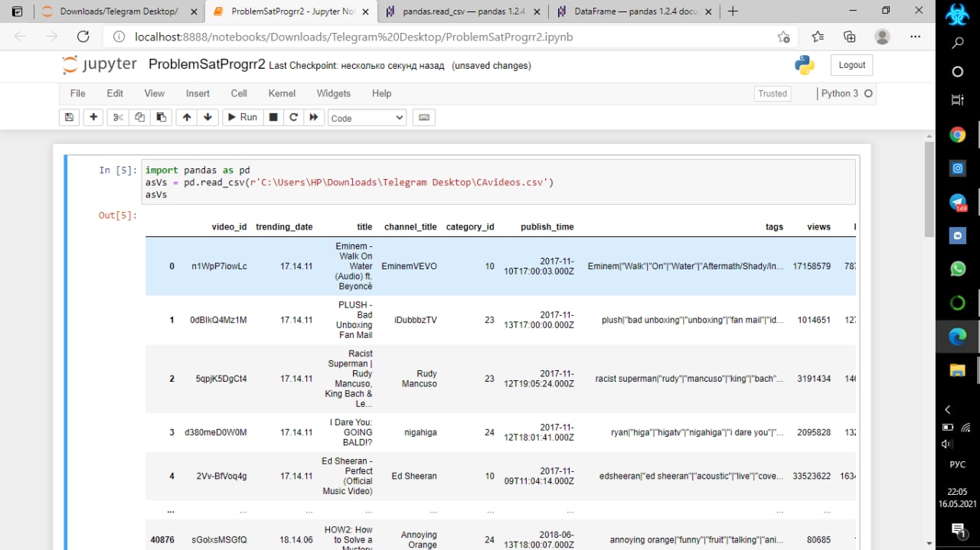Go back with the browser back arrow

(x=20, y=37)
